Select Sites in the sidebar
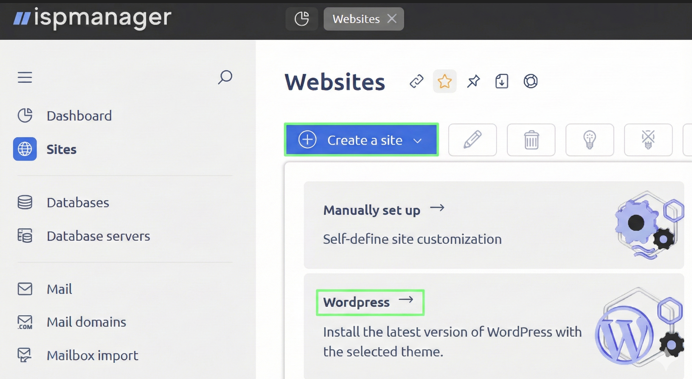Viewport: 692px width, 379px height. click(61, 150)
